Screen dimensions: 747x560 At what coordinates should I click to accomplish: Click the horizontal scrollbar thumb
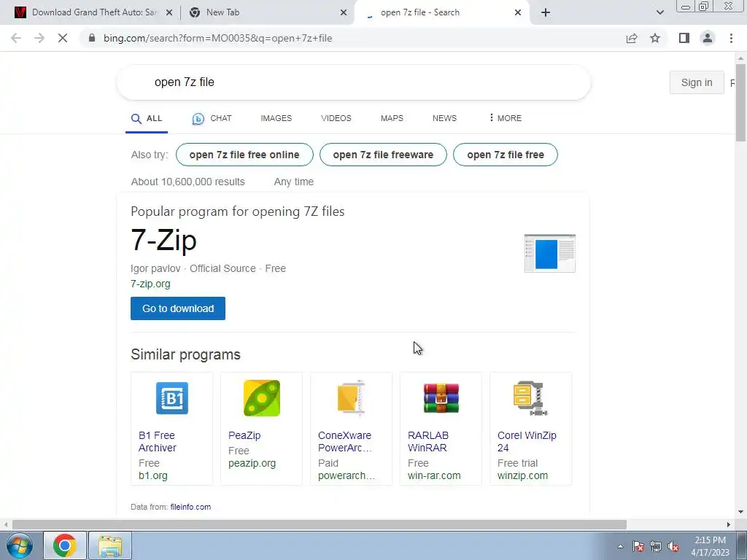point(320,525)
